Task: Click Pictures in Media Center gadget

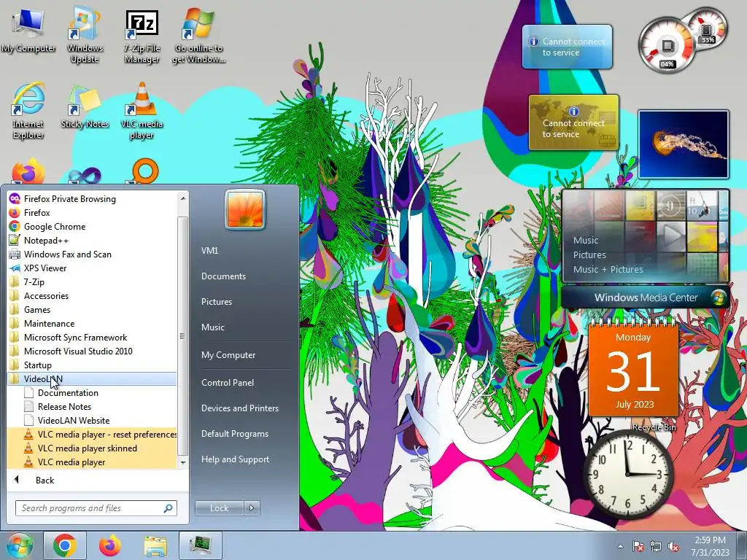Action: 589,254
